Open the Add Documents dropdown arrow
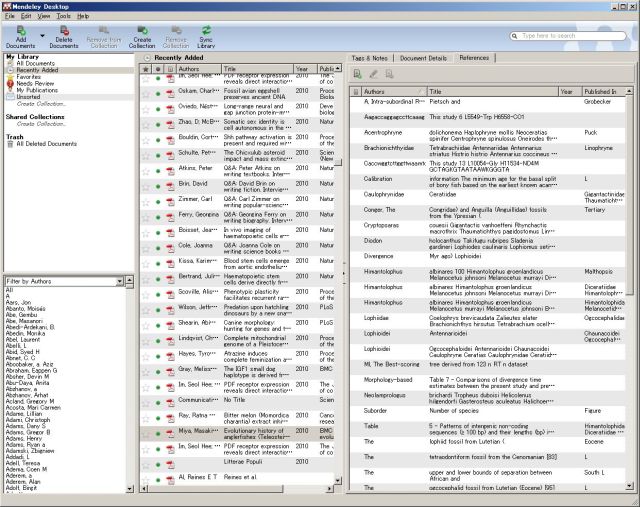 42,36
